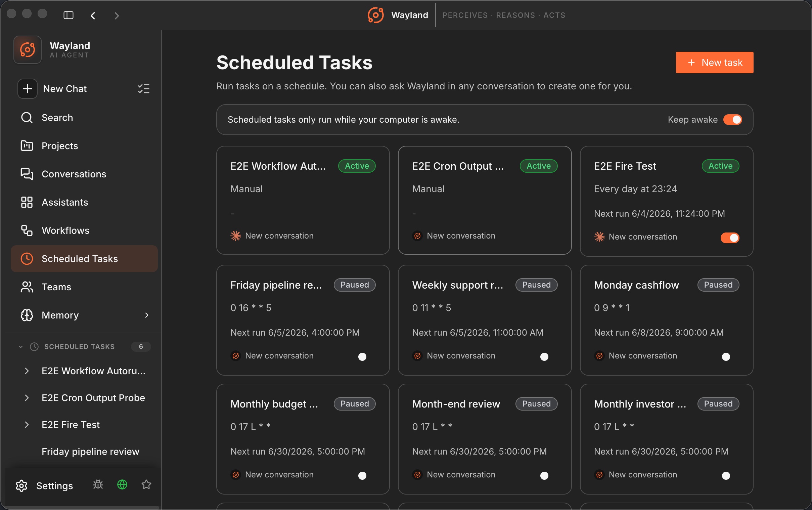Open the checklist icon next to New Chat
Screen dimensions: 812x510
pos(144,89)
